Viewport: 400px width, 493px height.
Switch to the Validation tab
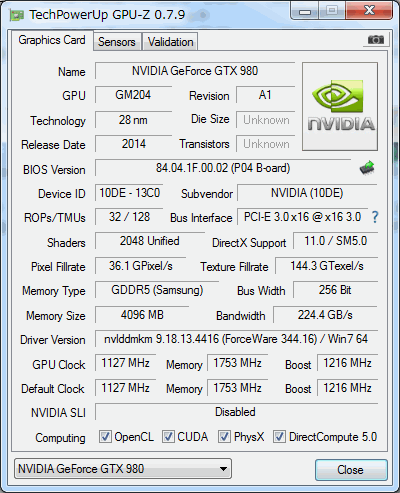(x=170, y=42)
